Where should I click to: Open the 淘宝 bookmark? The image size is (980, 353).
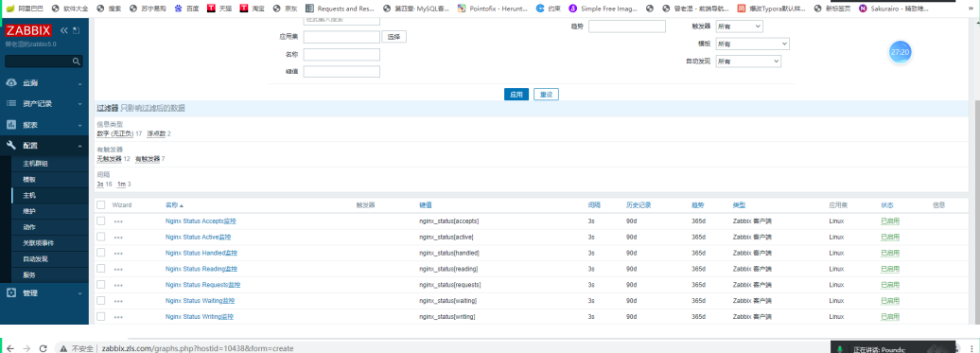coord(254,9)
